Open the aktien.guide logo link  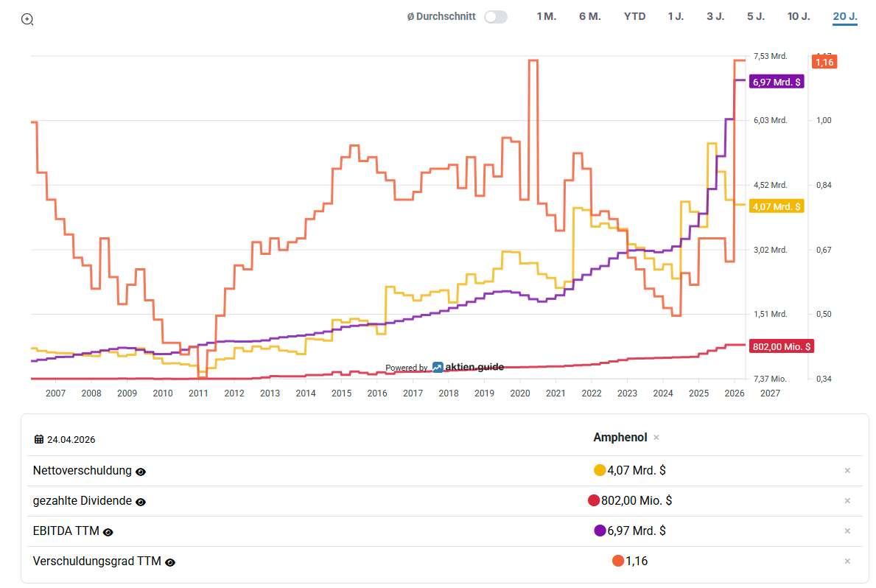pyautogui.click(x=468, y=367)
